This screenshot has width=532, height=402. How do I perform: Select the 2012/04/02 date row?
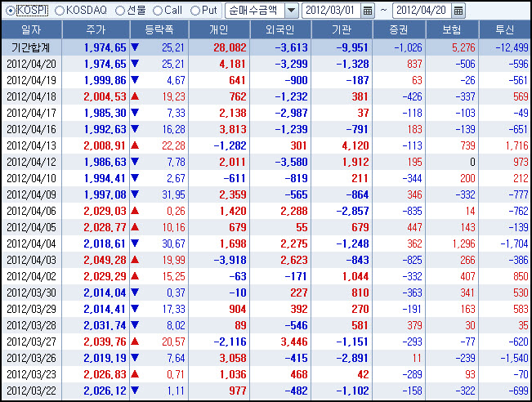266,276
